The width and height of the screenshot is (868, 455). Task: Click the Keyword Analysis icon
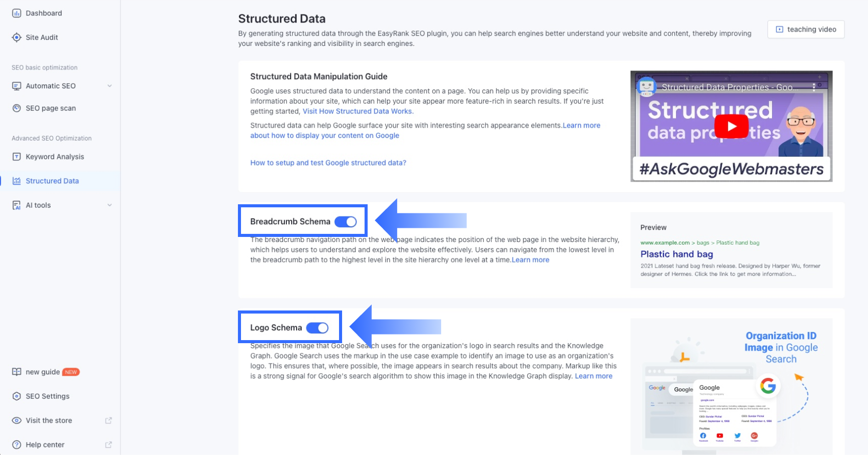16,157
